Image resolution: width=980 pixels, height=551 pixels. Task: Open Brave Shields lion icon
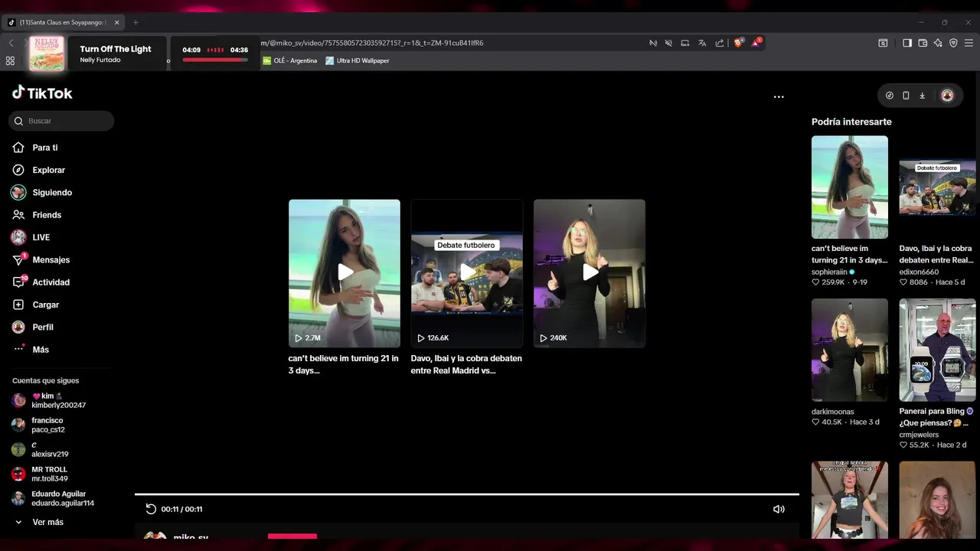point(739,43)
